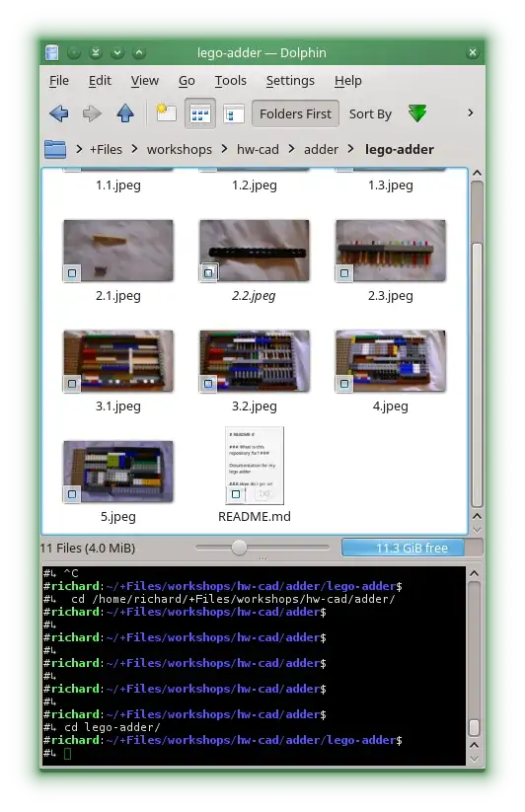The width and height of the screenshot is (525, 812).
Task: Toggle the Folders First button
Action: tap(295, 113)
